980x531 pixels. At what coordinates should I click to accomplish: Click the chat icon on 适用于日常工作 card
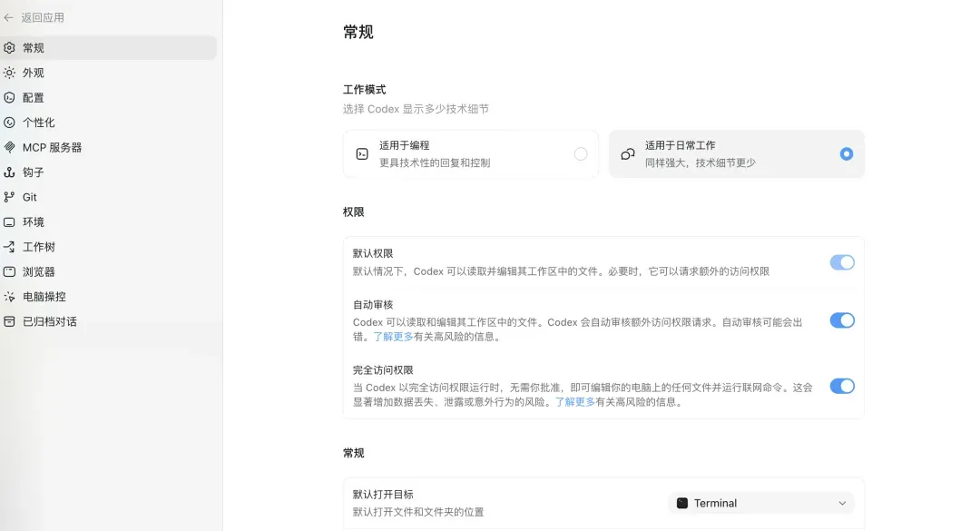tap(628, 154)
